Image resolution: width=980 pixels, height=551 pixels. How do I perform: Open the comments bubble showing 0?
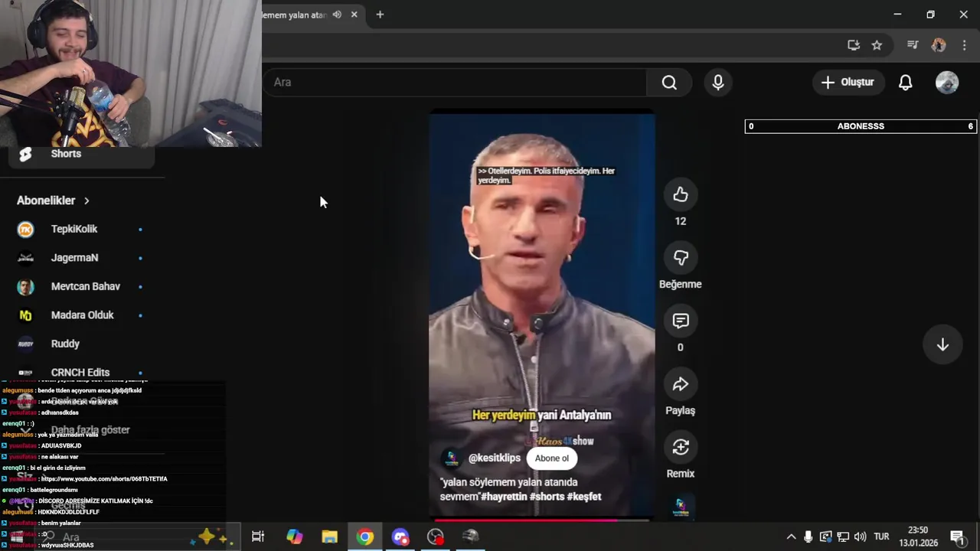[680, 321]
